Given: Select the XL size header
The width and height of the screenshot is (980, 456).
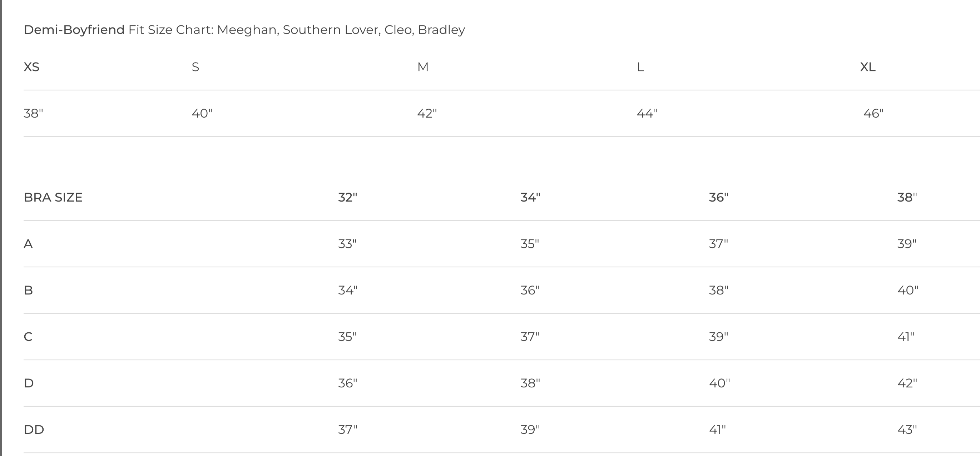Looking at the screenshot, I should point(868,67).
